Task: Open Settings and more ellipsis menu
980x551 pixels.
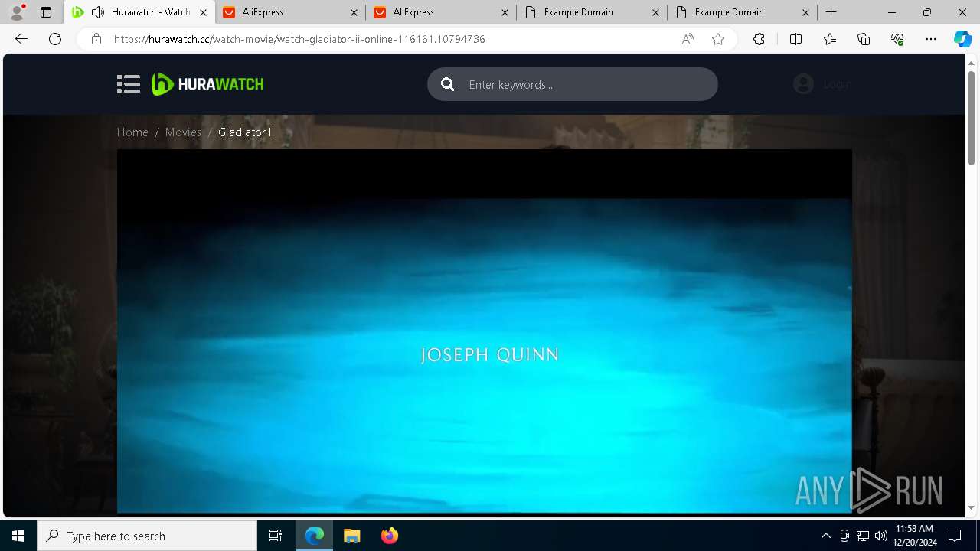Action: coord(931,39)
